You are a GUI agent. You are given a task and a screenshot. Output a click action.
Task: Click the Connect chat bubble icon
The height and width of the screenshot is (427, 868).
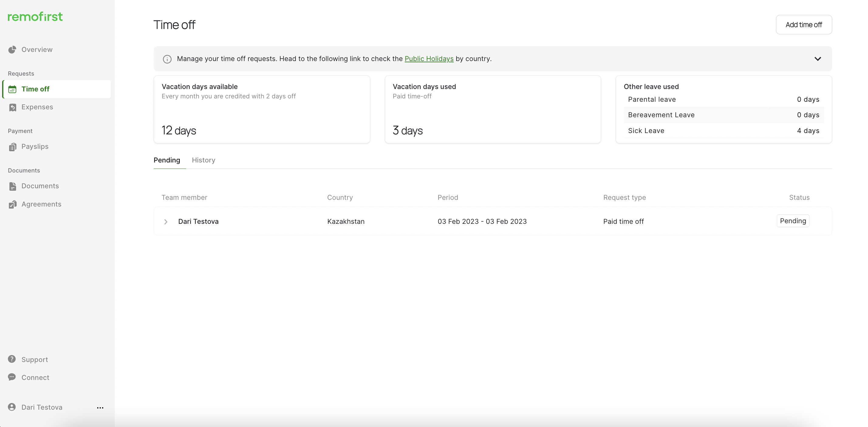coord(12,377)
